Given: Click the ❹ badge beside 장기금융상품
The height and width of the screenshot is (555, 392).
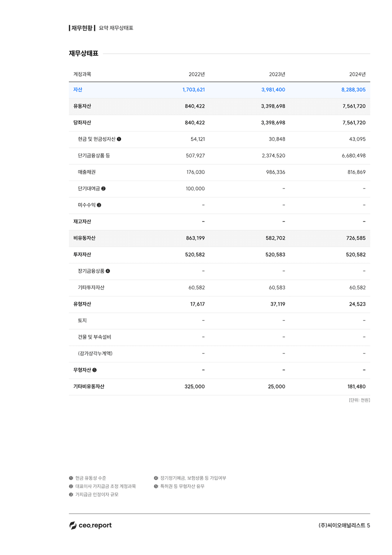Looking at the screenshot, I should 108,271.
